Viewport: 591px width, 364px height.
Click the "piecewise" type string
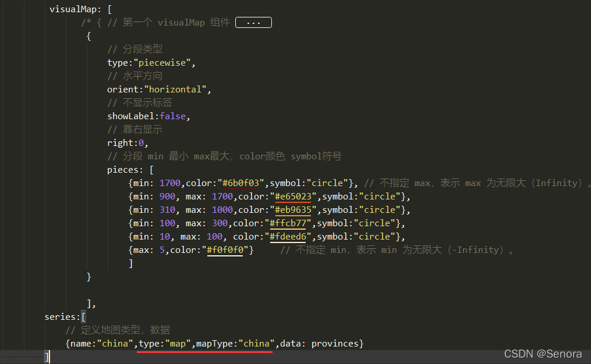[x=162, y=63]
